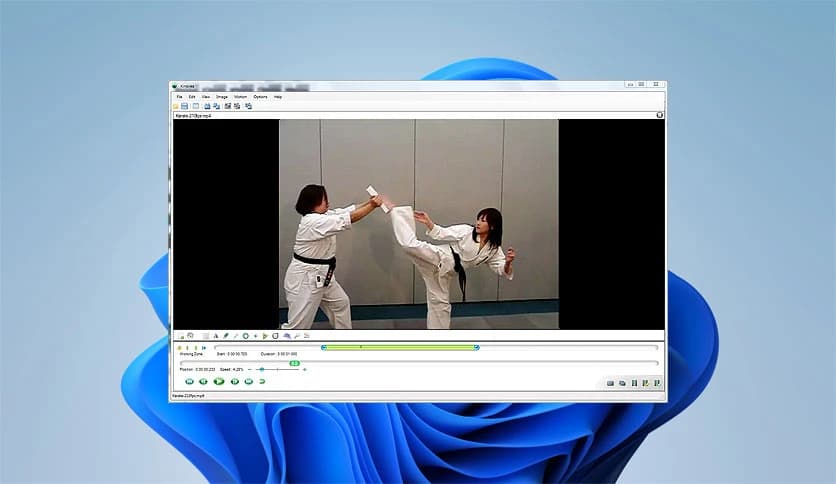Increase speed with the plus button
Image resolution: width=836 pixels, height=484 pixels.
304,369
